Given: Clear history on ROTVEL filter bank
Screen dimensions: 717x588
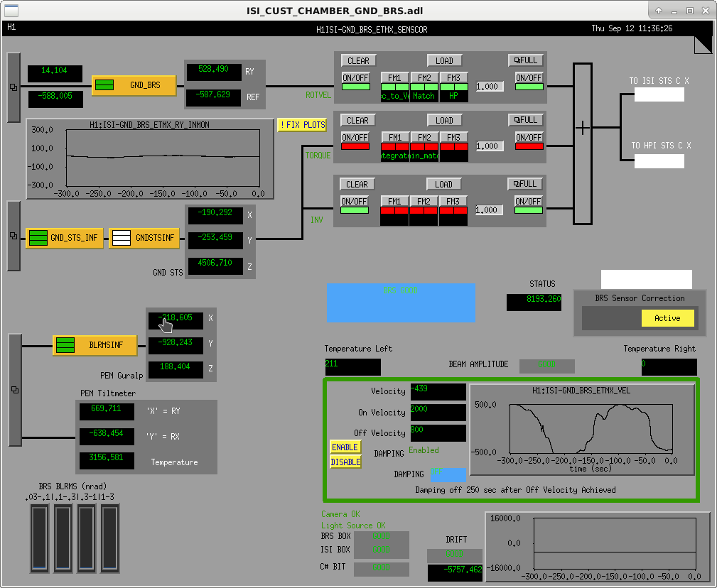Looking at the screenshot, I should pyautogui.click(x=358, y=61).
